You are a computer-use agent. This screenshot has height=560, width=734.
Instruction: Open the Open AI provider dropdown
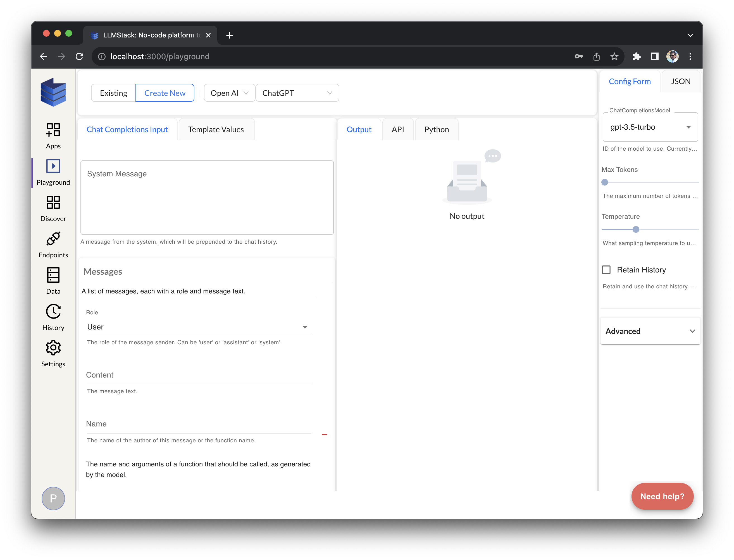pos(229,93)
